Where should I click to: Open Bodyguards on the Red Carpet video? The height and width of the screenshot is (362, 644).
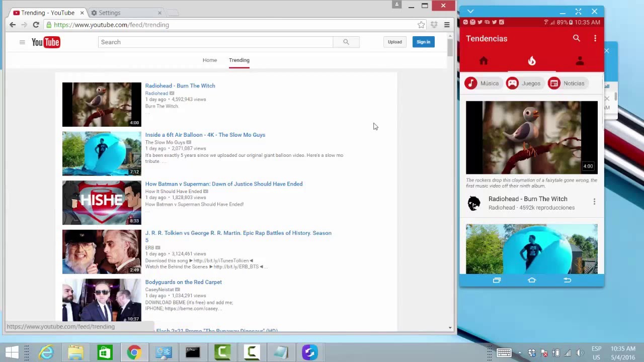click(x=184, y=282)
